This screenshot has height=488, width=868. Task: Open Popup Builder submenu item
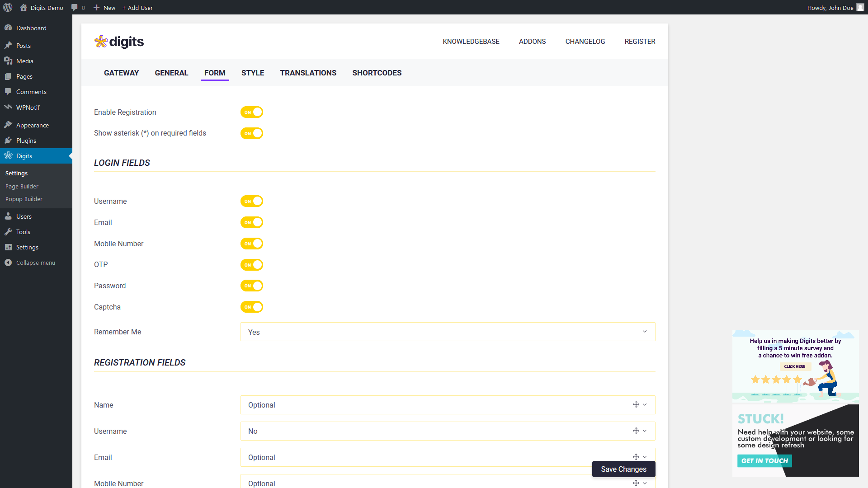24,199
